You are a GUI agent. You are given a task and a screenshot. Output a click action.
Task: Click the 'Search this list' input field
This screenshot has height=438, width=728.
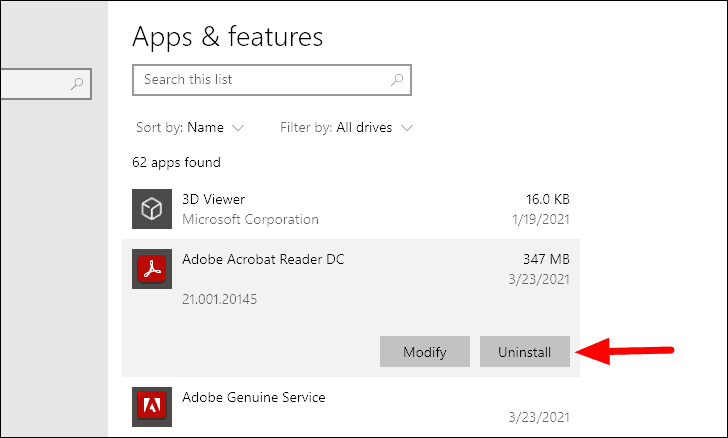[272, 80]
